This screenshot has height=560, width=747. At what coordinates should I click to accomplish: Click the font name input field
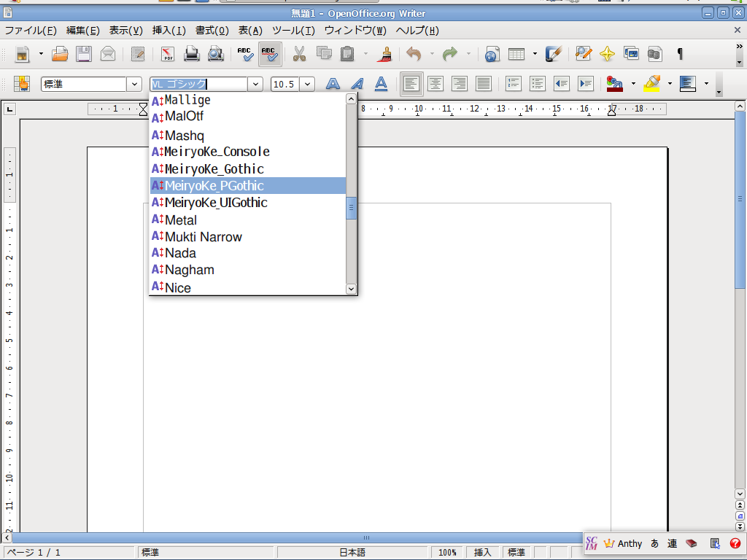(198, 85)
